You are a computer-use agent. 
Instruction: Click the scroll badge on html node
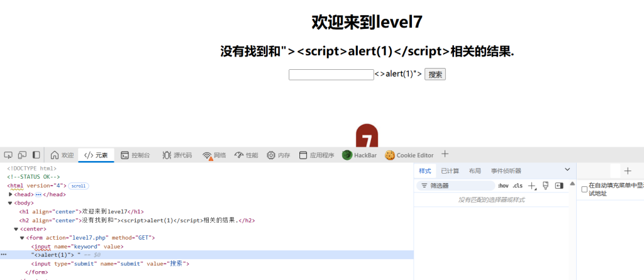click(79, 186)
